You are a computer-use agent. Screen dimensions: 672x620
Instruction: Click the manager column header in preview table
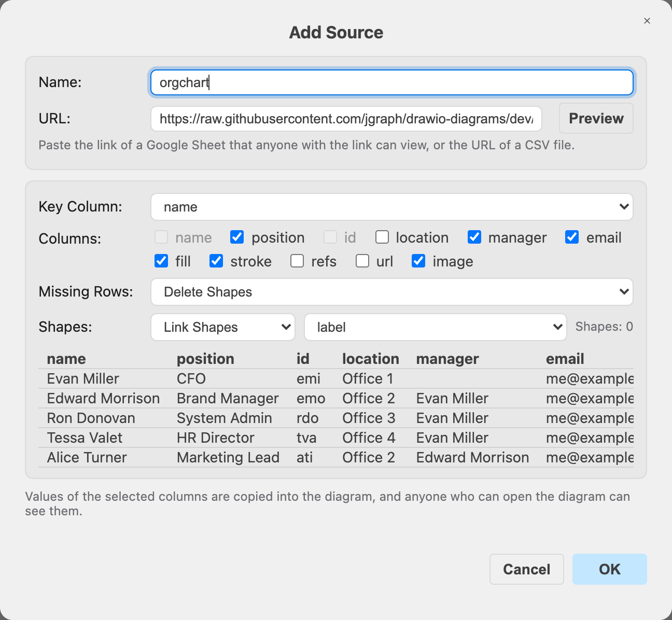447,359
